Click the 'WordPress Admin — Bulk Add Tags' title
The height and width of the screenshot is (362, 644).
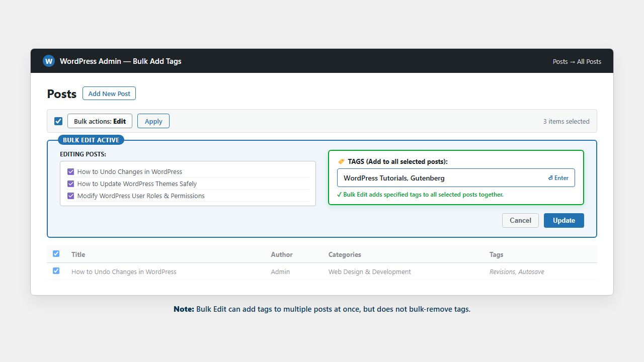[121, 61]
